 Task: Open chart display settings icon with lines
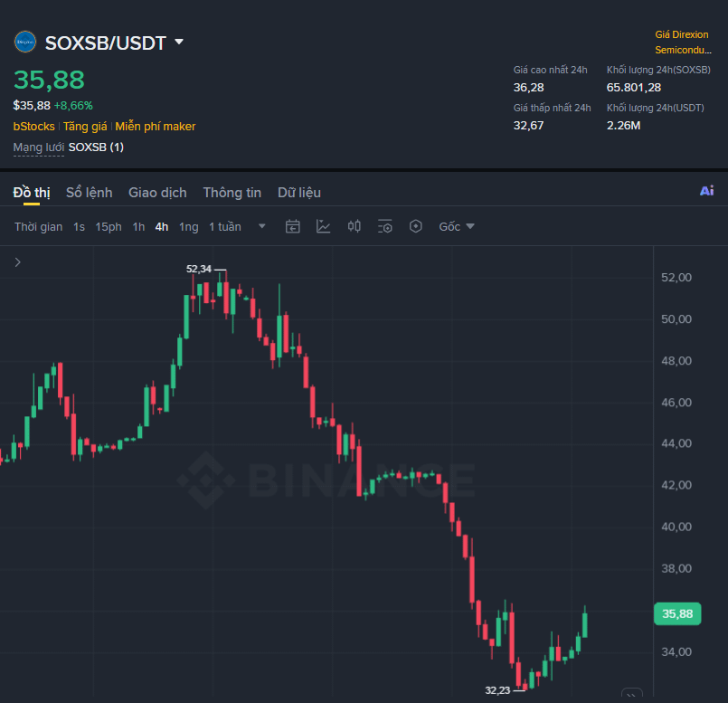tap(385, 227)
